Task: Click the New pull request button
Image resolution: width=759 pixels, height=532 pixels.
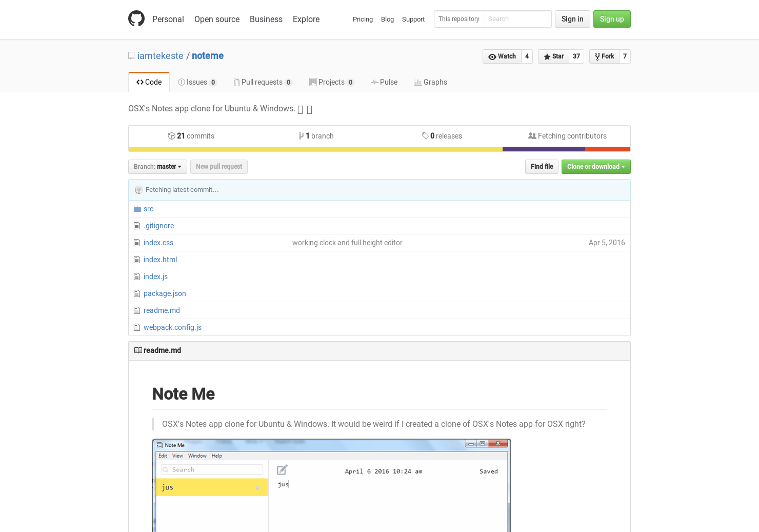Action: click(x=219, y=167)
